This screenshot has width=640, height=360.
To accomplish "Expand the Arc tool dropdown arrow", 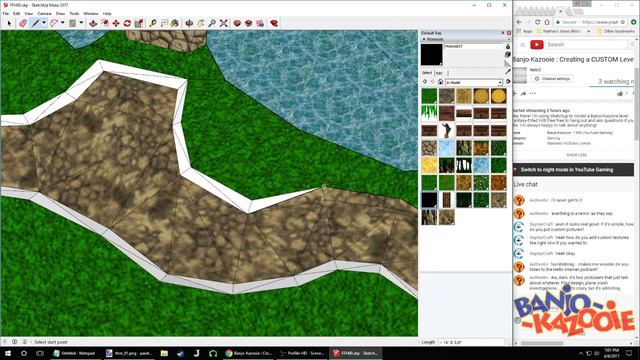I will pos(62,23).
